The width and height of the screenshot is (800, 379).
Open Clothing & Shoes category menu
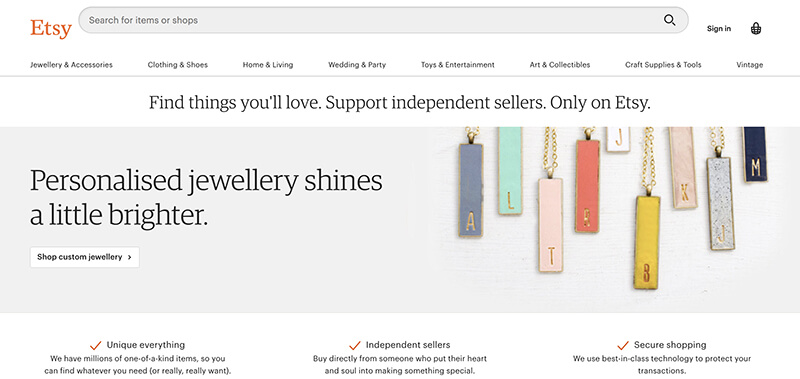178,65
